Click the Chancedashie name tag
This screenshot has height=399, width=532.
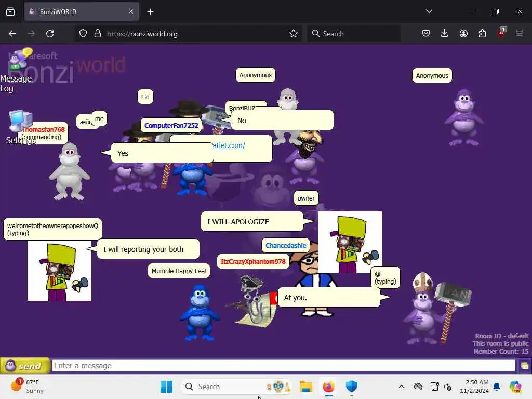pyautogui.click(x=286, y=245)
